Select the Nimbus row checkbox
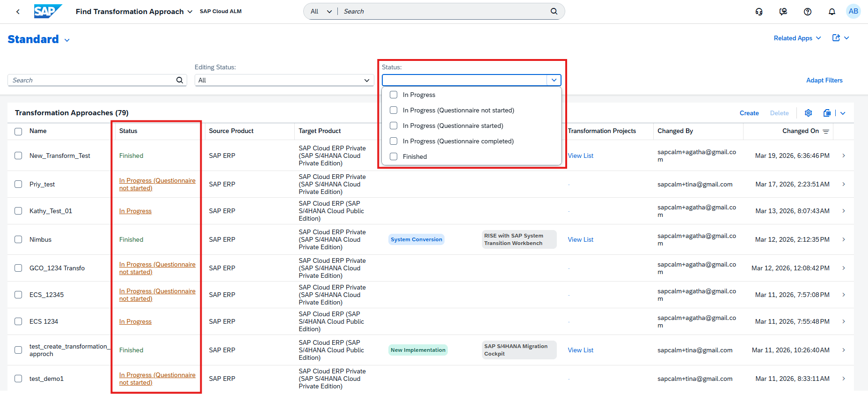 (18, 239)
